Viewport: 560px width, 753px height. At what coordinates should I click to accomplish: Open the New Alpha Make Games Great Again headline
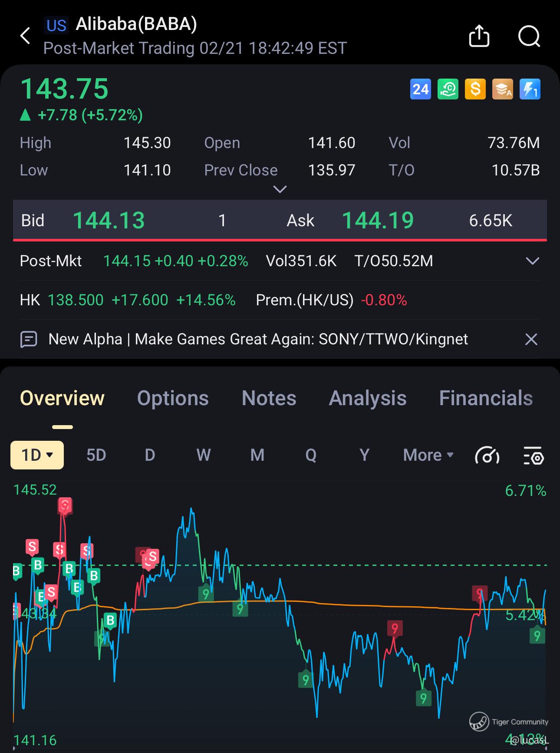tap(258, 339)
